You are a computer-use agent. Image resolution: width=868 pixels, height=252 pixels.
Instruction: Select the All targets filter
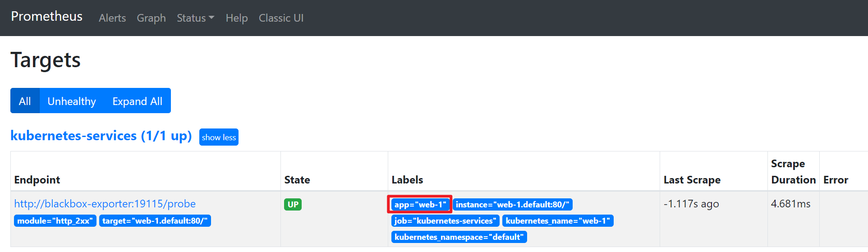pos(25,101)
